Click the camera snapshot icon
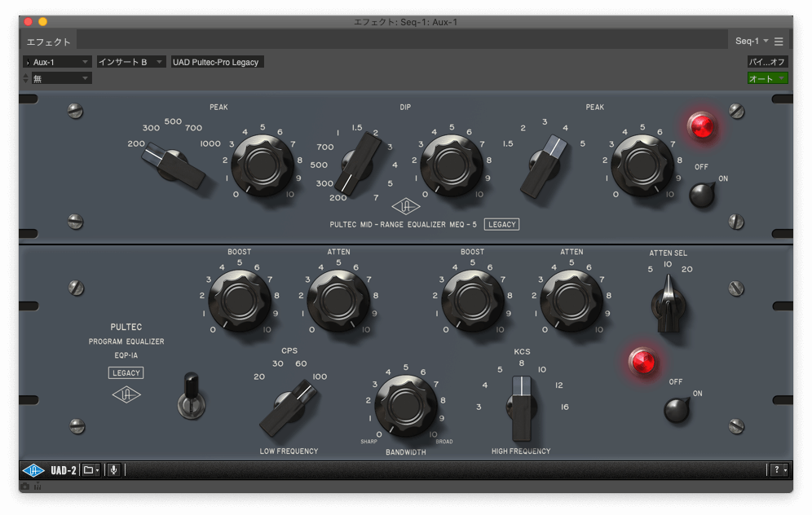This screenshot has width=812, height=515. pos(24,486)
